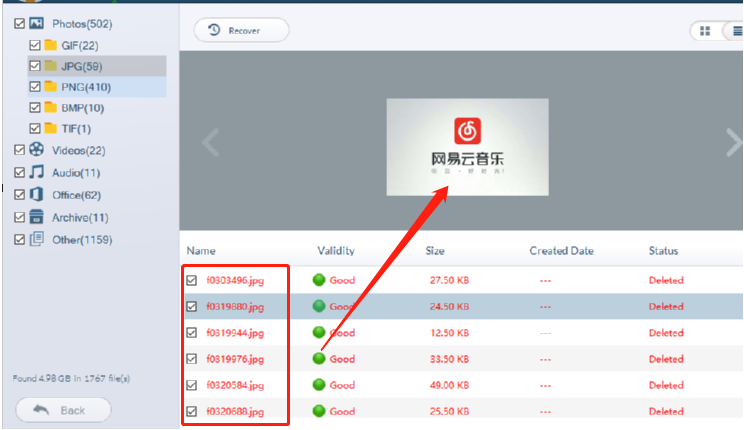Image resolution: width=744 pixels, height=430 pixels.
Task: Open the Audio(11) category
Action: (x=76, y=173)
